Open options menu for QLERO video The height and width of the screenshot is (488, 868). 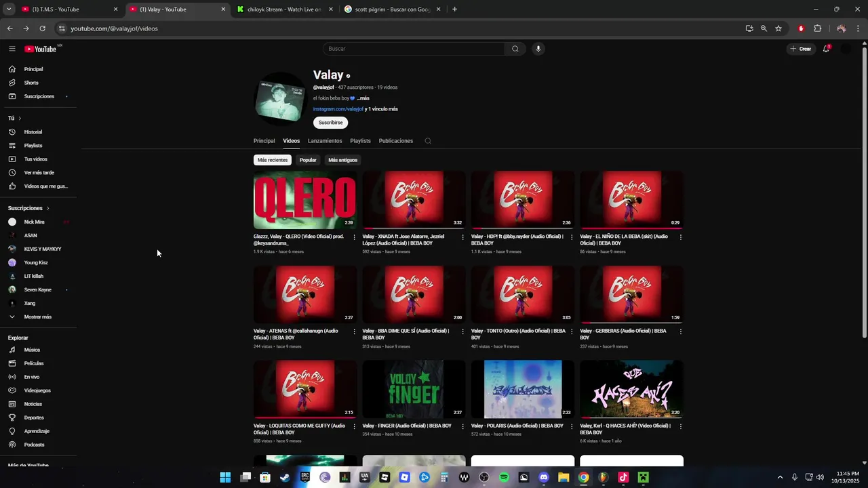[x=355, y=237]
